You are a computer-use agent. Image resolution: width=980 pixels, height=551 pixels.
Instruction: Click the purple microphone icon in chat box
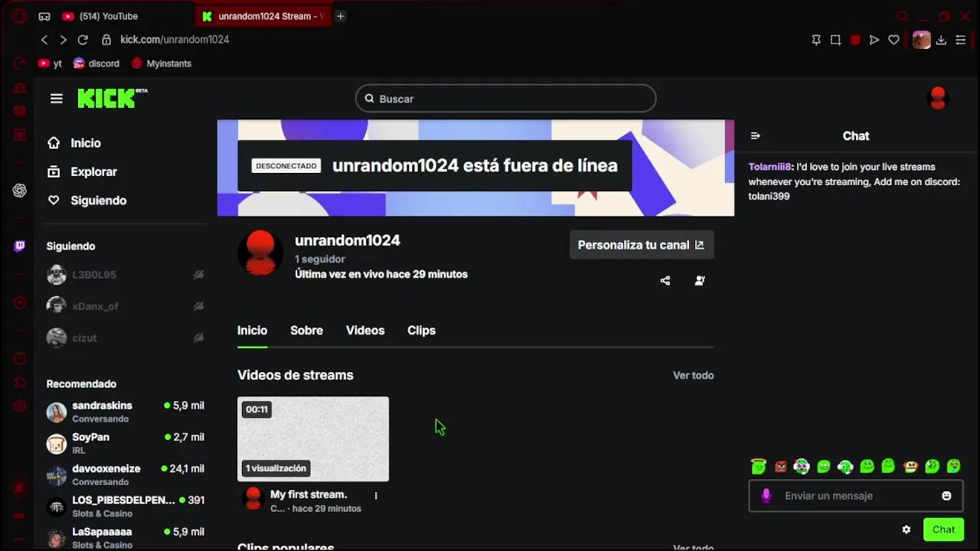point(766,496)
